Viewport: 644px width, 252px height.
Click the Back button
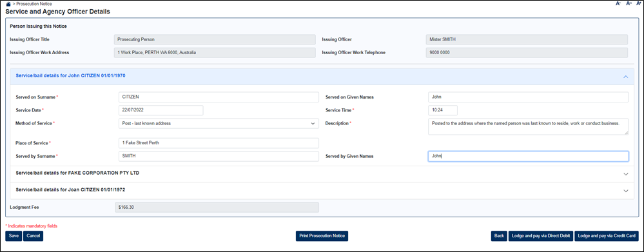[x=499, y=236]
